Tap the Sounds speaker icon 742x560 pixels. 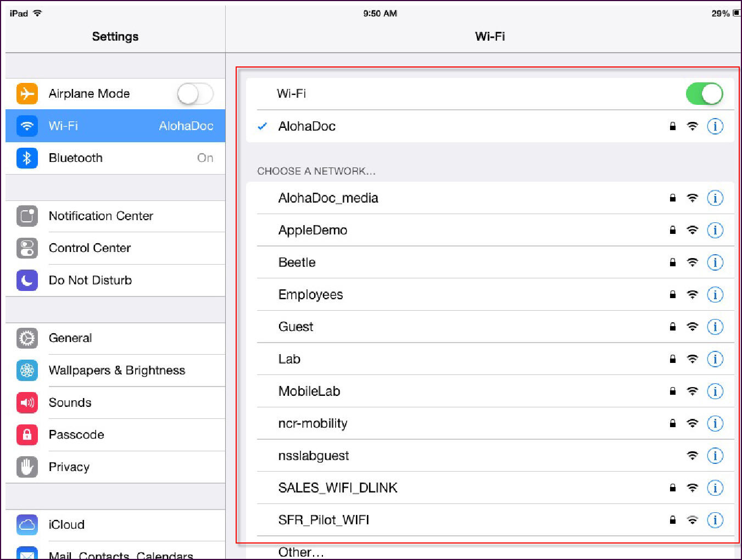click(27, 402)
